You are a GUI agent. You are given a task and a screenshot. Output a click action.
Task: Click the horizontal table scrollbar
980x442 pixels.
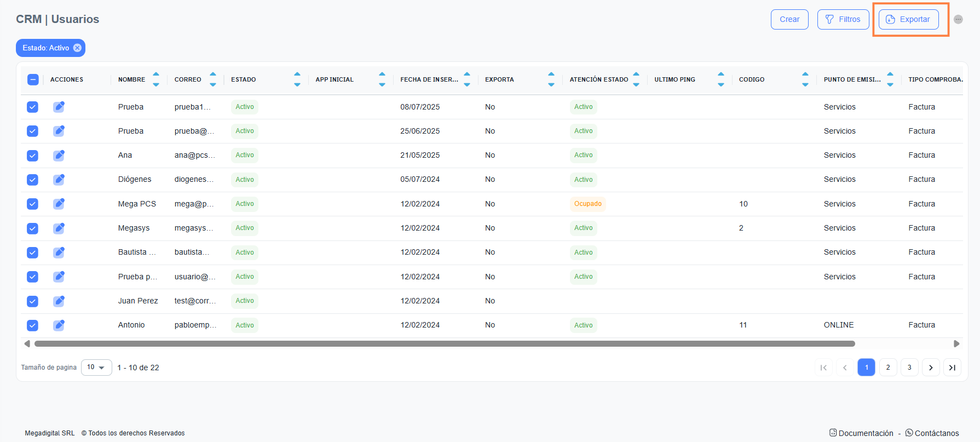444,344
